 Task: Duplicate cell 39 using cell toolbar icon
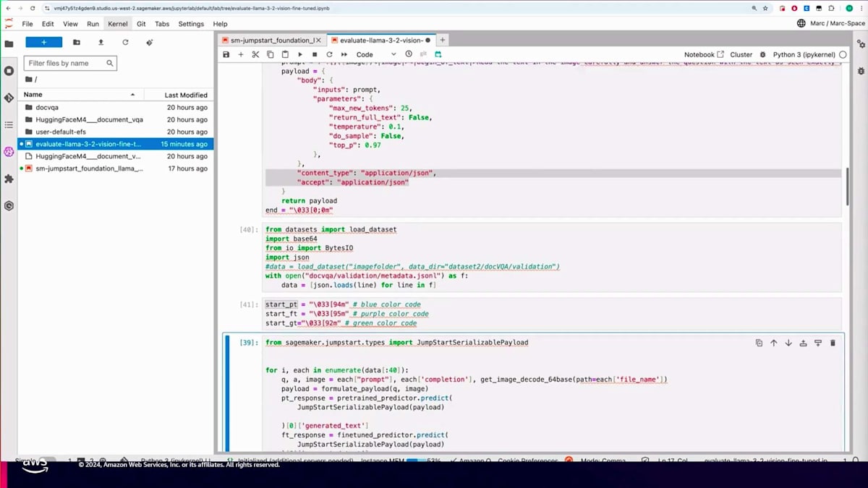[x=759, y=343]
